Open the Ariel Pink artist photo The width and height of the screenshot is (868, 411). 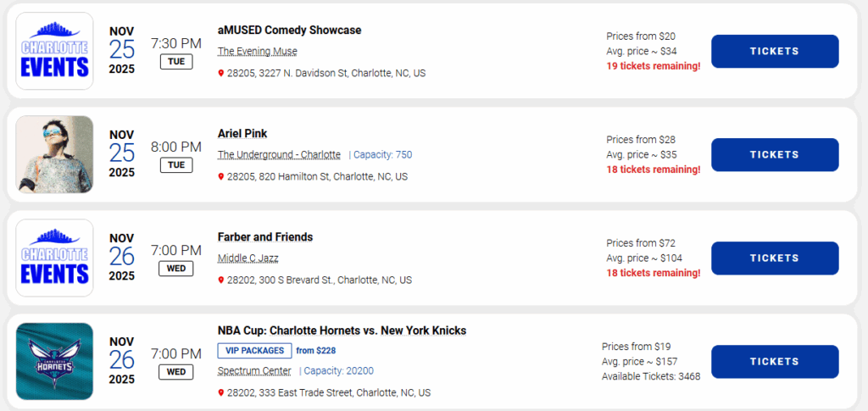click(x=54, y=154)
